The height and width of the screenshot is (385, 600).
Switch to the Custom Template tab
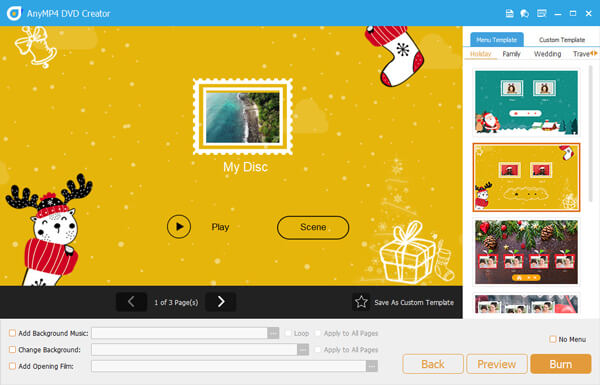[x=562, y=39]
